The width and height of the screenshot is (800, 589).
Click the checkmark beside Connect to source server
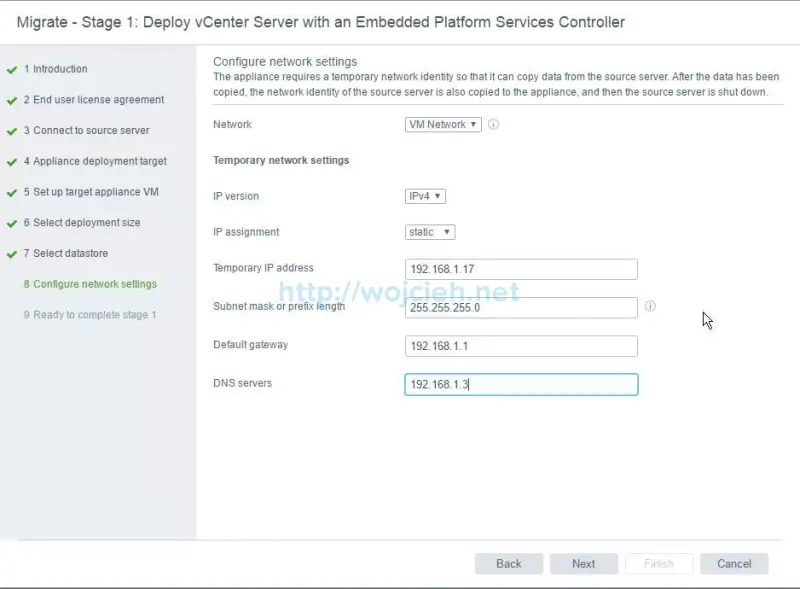(x=10, y=130)
